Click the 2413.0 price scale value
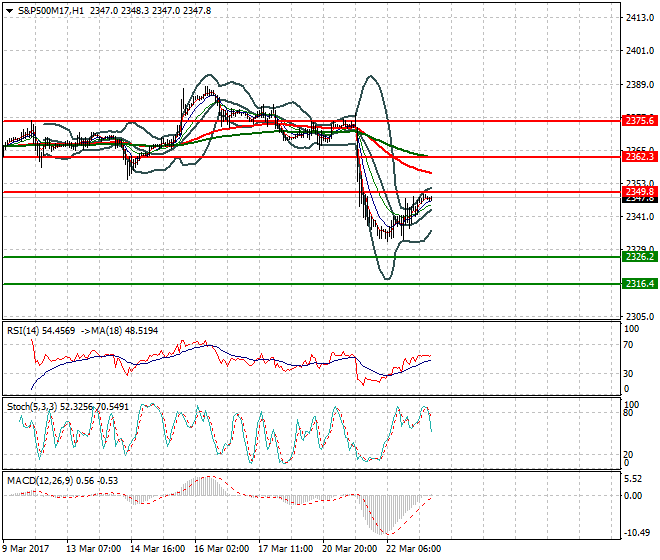Screen dimensions: 660x560 (x=640, y=18)
